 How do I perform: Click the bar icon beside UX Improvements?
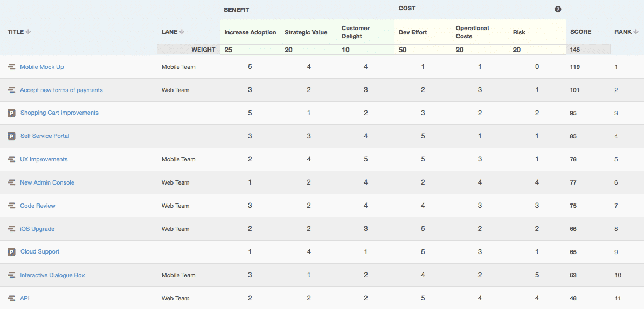(11, 160)
